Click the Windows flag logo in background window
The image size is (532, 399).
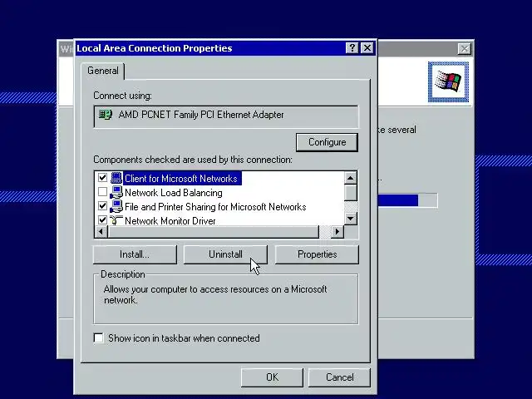pyautogui.click(x=448, y=81)
